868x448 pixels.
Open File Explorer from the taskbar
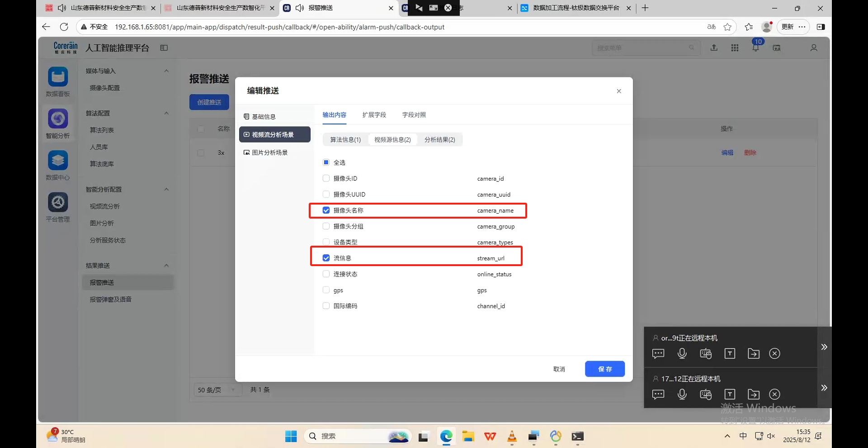(x=468, y=436)
